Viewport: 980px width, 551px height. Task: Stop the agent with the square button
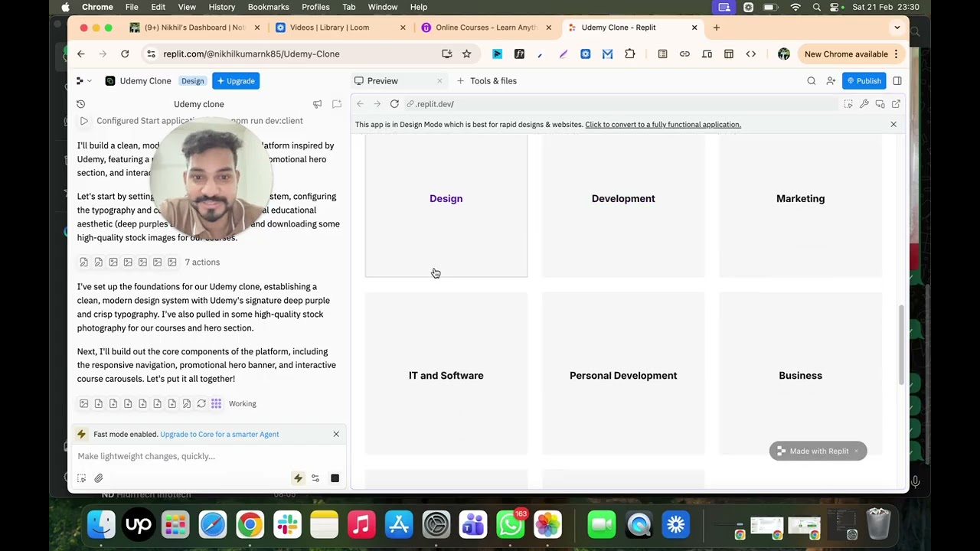335,479
